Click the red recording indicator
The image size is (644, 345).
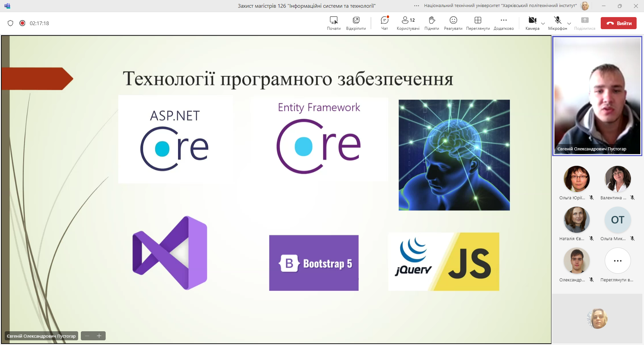22,23
